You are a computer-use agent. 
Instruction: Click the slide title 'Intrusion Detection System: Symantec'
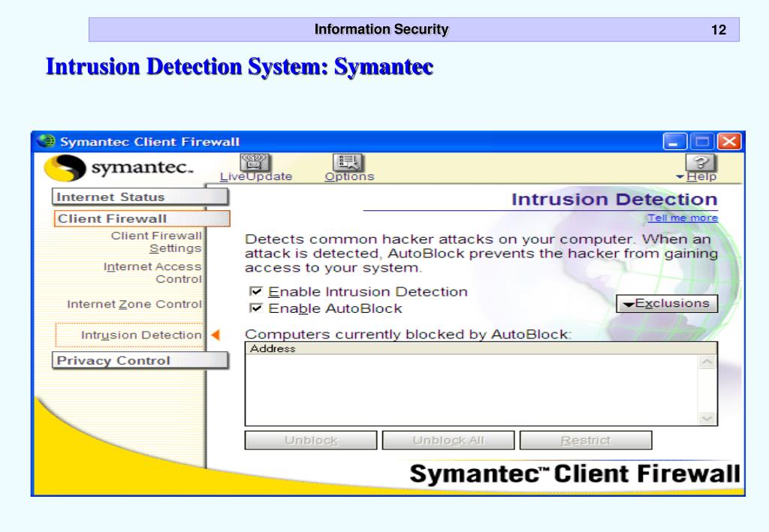240,67
